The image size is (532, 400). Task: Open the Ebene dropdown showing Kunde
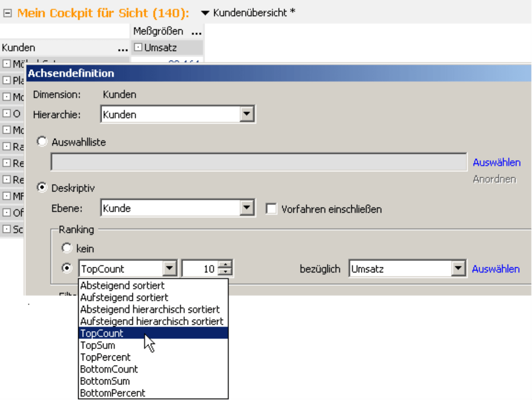coord(248,208)
